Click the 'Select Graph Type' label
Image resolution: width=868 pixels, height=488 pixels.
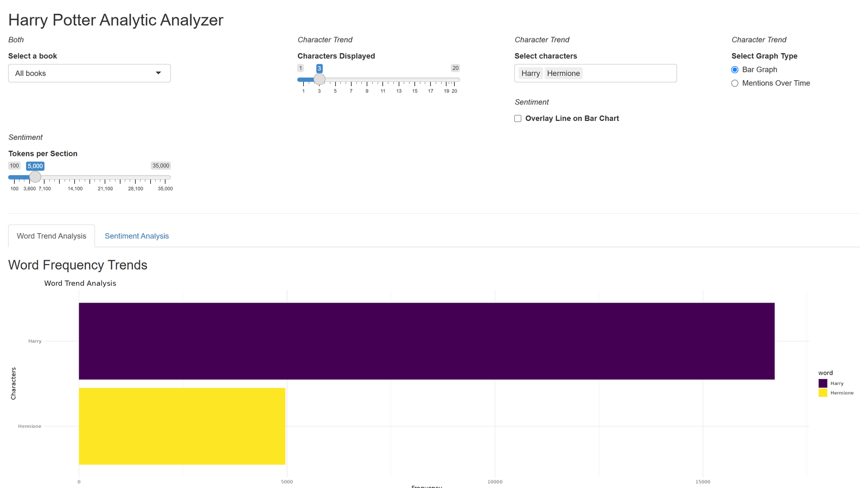[764, 56]
